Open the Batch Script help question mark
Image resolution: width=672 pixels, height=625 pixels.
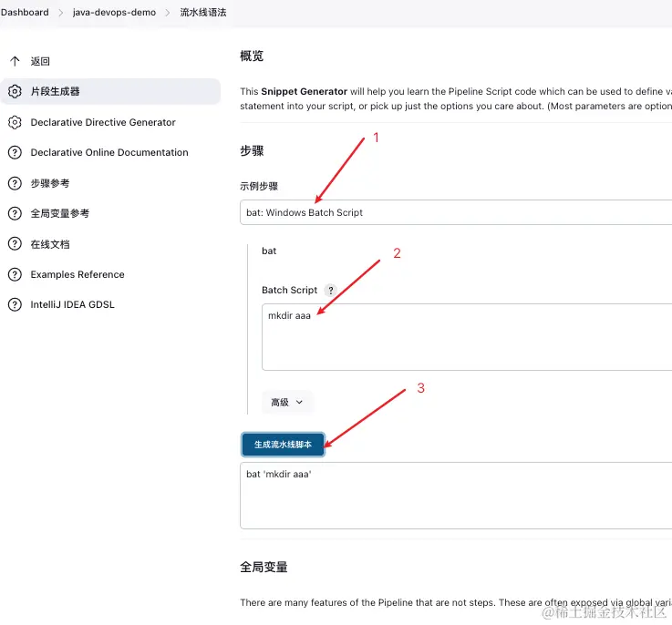click(x=330, y=290)
